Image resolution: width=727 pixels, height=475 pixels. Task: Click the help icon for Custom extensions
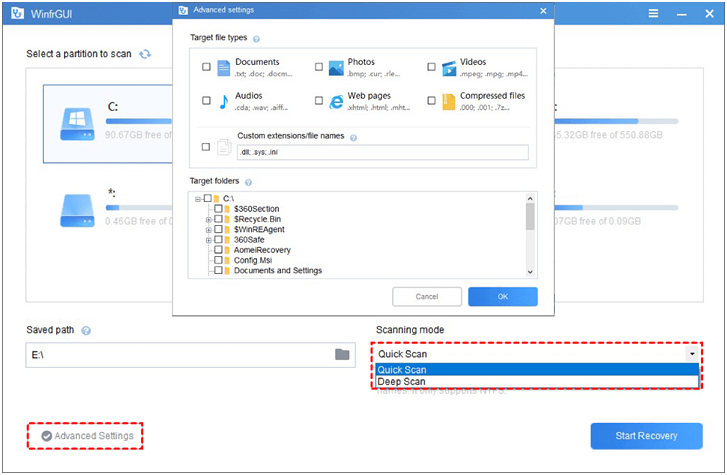click(x=354, y=137)
